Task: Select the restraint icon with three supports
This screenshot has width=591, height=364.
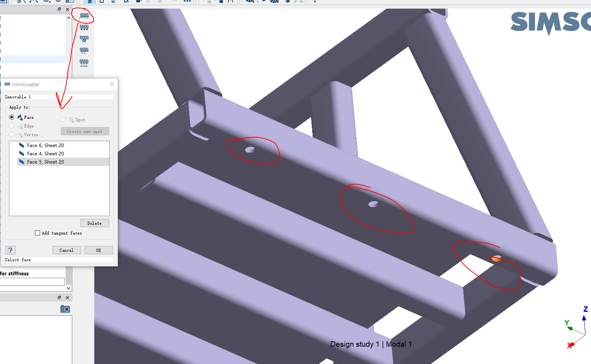Action: 84,62
